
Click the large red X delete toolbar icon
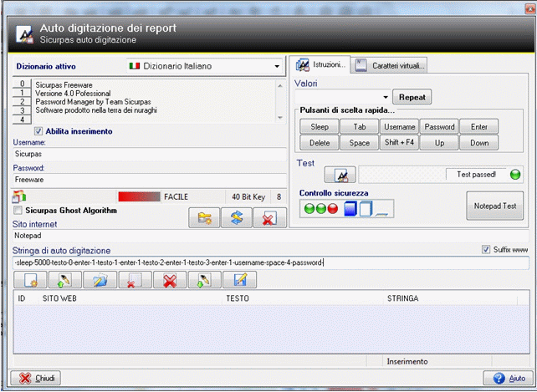[170, 280]
